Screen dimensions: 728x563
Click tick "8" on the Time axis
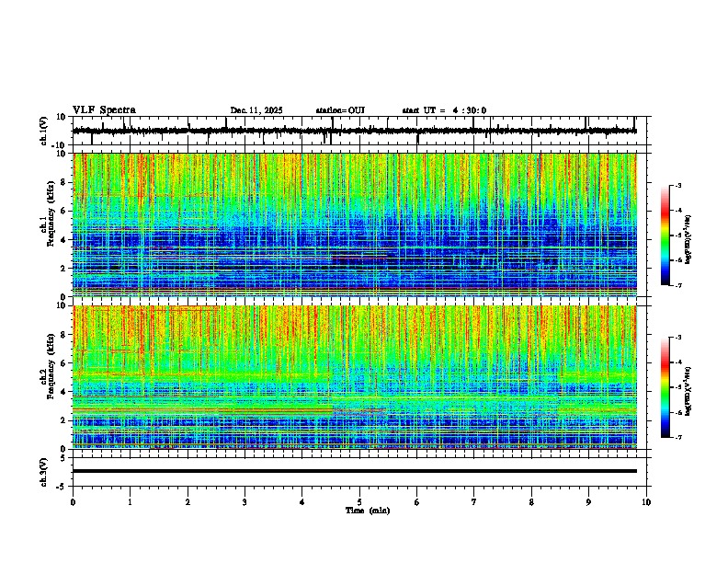(531, 502)
